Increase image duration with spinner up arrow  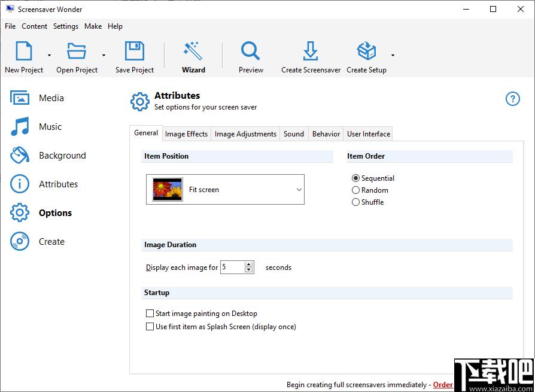[x=249, y=265]
